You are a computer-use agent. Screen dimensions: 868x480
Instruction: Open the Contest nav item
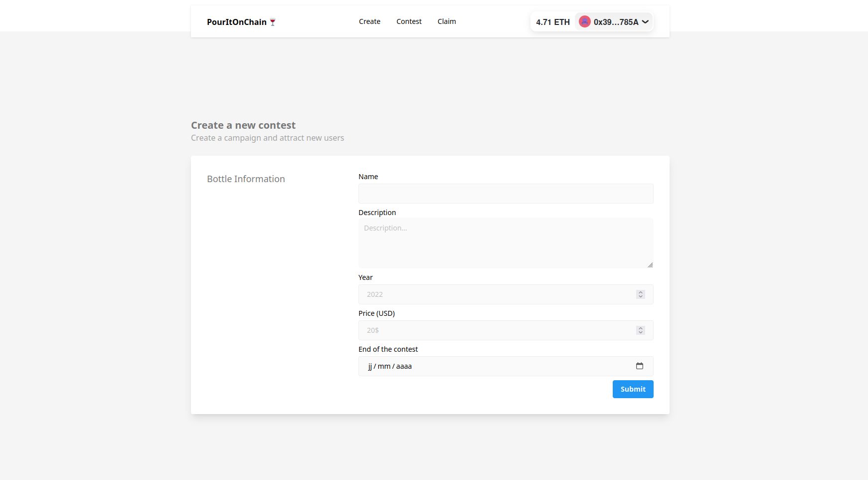point(409,21)
